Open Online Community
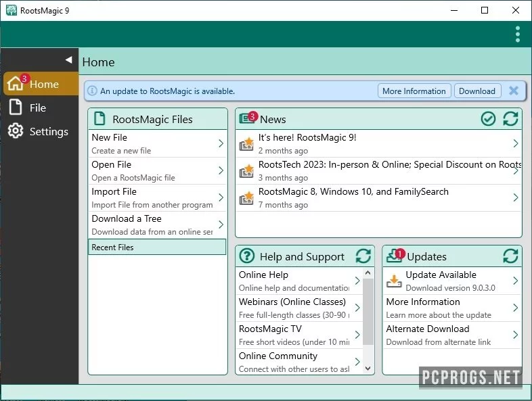This screenshot has height=401, width=532. [299, 362]
